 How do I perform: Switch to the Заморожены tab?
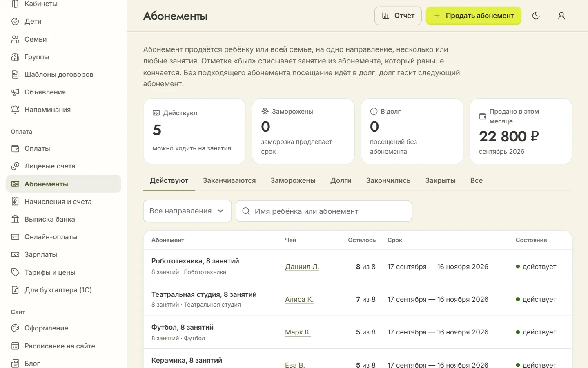tap(293, 180)
